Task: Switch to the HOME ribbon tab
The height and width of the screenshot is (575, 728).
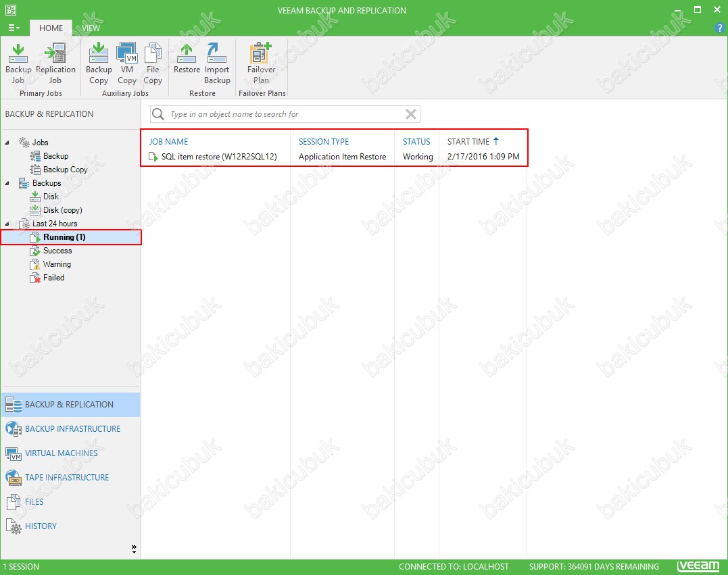Action: 51,28
